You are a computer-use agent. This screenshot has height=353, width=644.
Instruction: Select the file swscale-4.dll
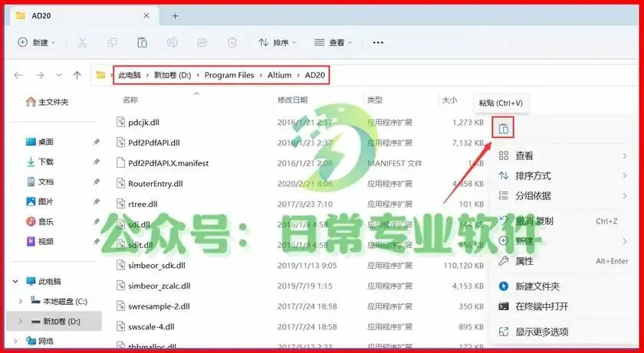(x=151, y=327)
